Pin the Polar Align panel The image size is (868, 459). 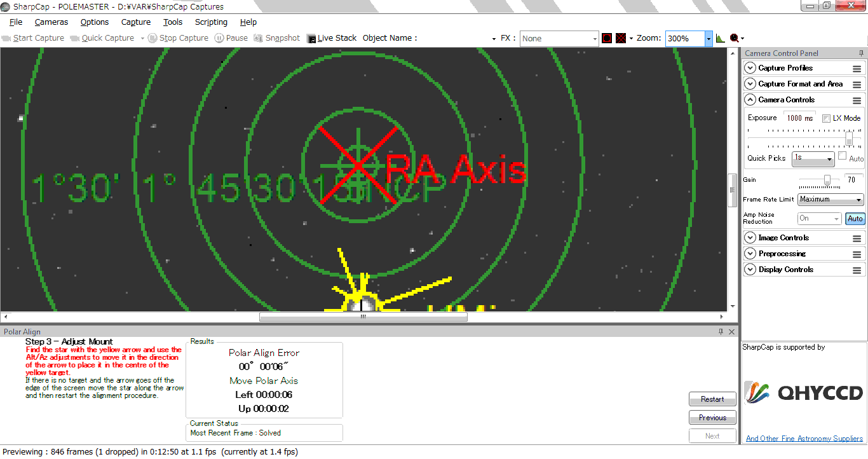tap(721, 332)
